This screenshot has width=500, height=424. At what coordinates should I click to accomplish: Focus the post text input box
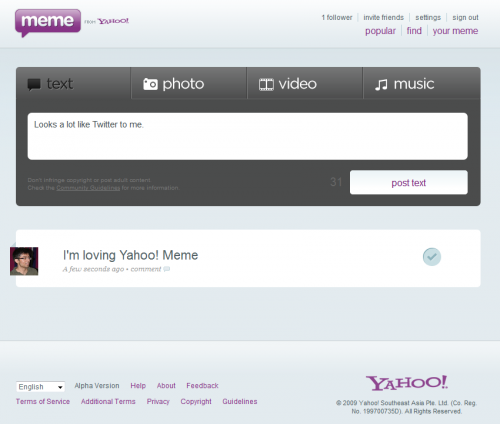tap(248, 136)
